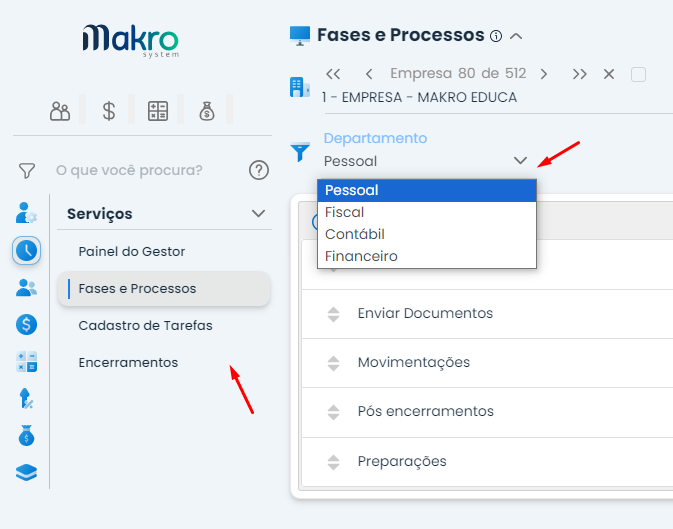The height and width of the screenshot is (529, 673).
Task: Open the calculator icon in top toolbar
Action: pyautogui.click(x=158, y=111)
